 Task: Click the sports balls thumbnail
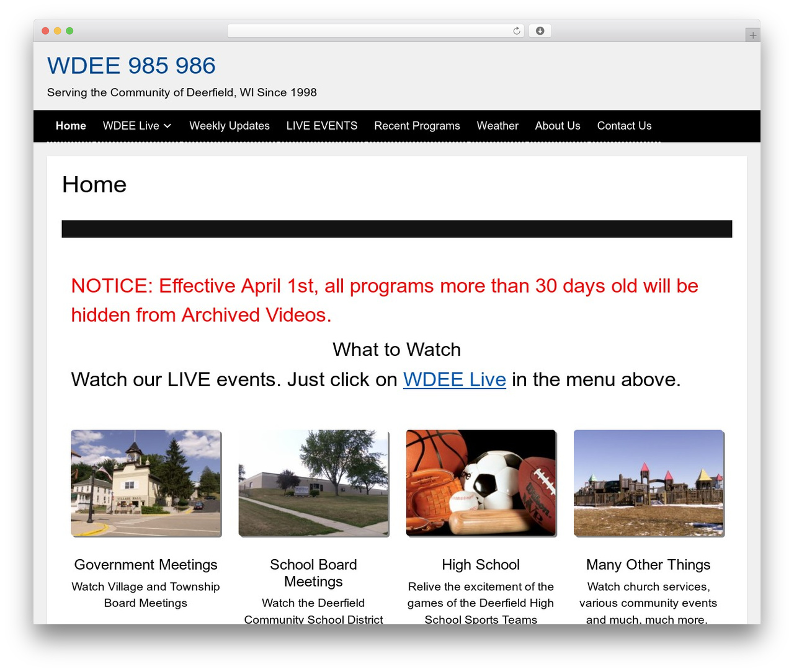point(481,483)
